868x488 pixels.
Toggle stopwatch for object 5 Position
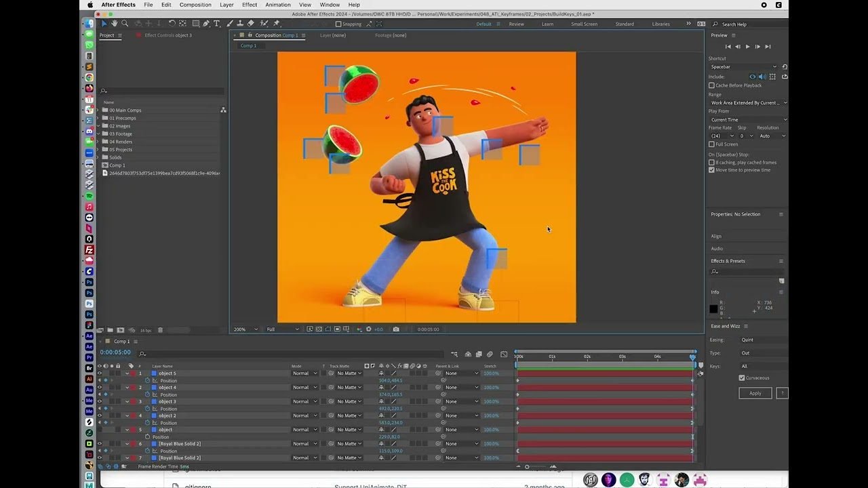click(147, 380)
